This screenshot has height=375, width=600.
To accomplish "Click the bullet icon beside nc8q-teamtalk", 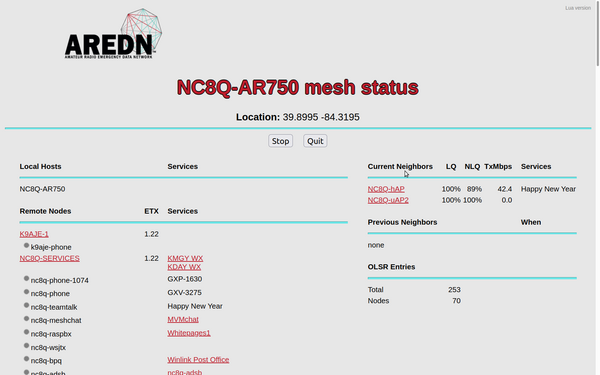I will 26,305.
